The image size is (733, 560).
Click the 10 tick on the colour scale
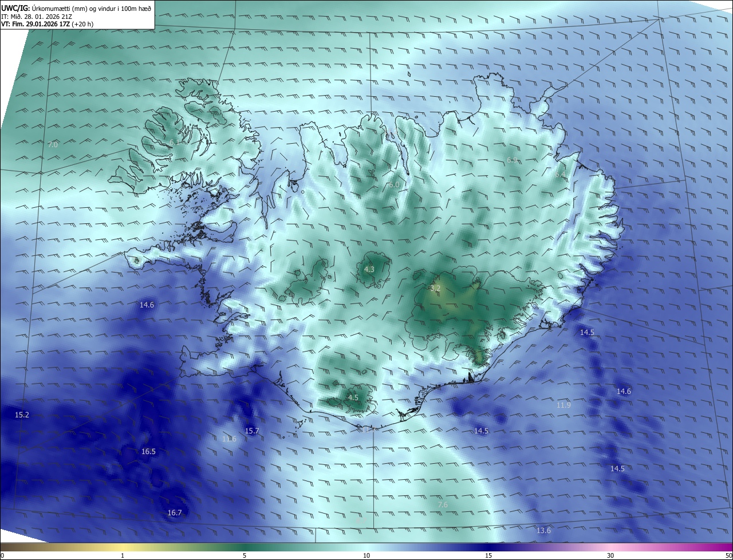pos(366,555)
